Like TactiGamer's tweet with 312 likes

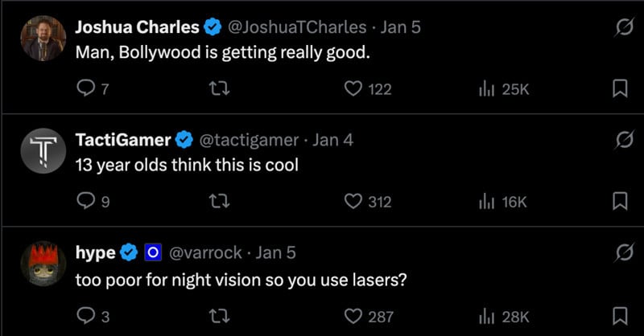pyautogui.click(x=353, y=201)
